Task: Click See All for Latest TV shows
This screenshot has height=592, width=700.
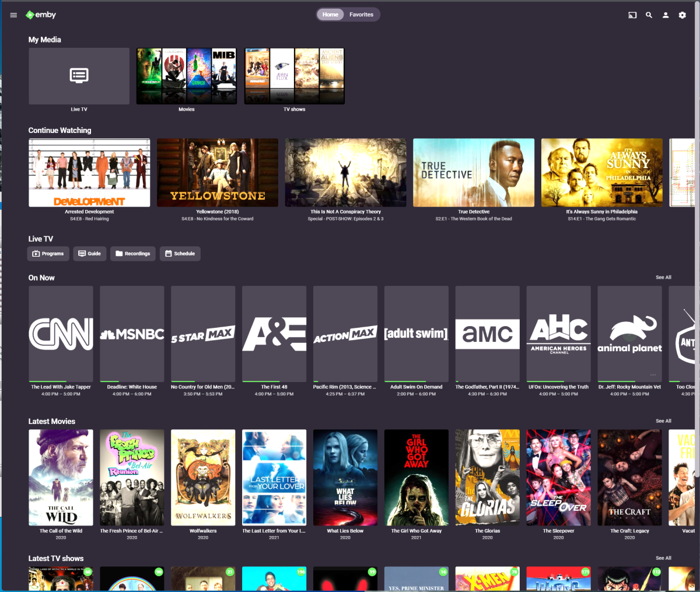Action: tap(663, 558)
